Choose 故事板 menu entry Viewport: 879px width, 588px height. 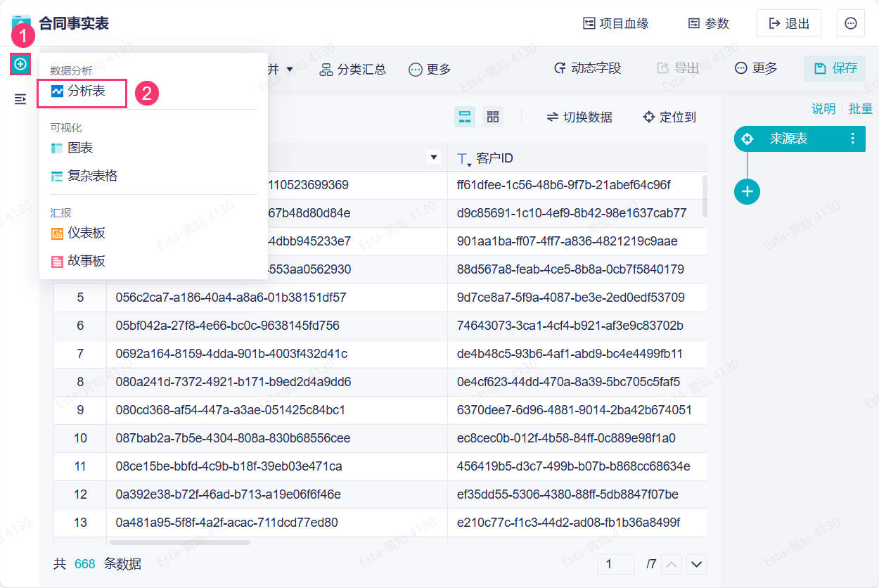click(78, 261)
